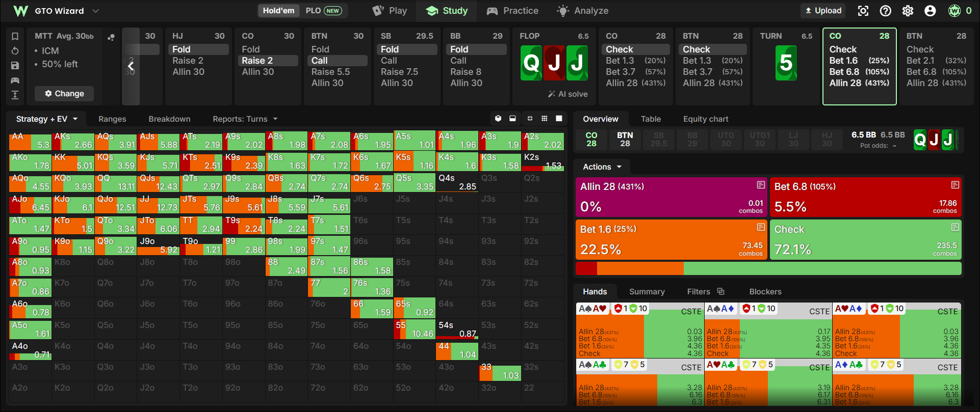Select the AA hand cell in matrix
The height and width of the screenshot is (412, 980).
30,141
